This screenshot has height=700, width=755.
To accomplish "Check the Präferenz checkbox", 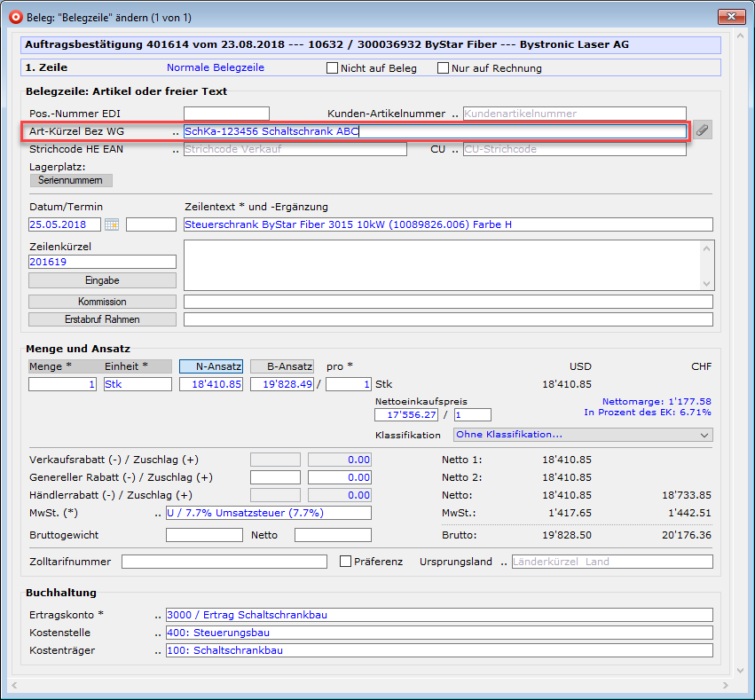I will click(x=346, y=561).
